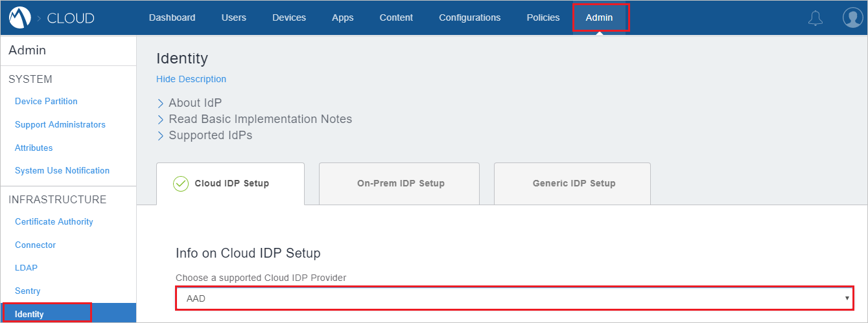Open the notifications bell
The height and width of the screenshot is (323, 868).
(x=815, y=18)
